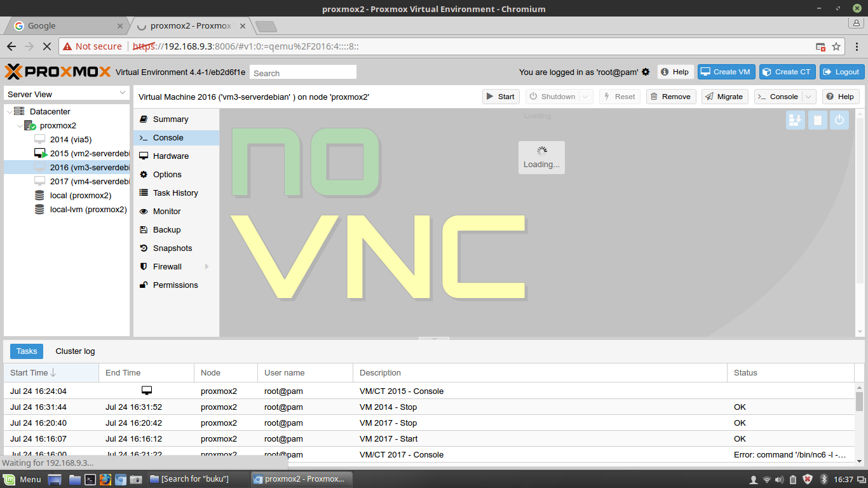
Task: Bookmark page with star icon
Action: [x=836, y=46]
